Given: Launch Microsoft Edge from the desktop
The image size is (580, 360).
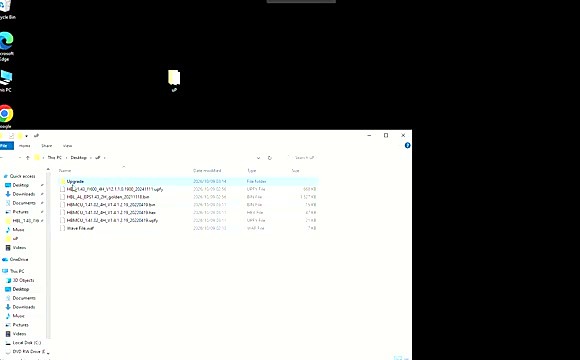Looking at the screenshot, I should 6,46.
